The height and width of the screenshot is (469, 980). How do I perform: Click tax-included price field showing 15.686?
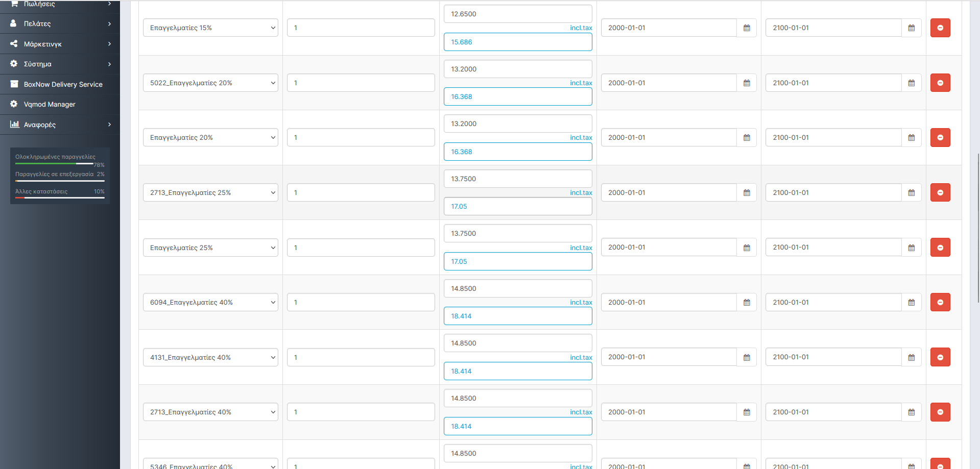click(517, 42)
